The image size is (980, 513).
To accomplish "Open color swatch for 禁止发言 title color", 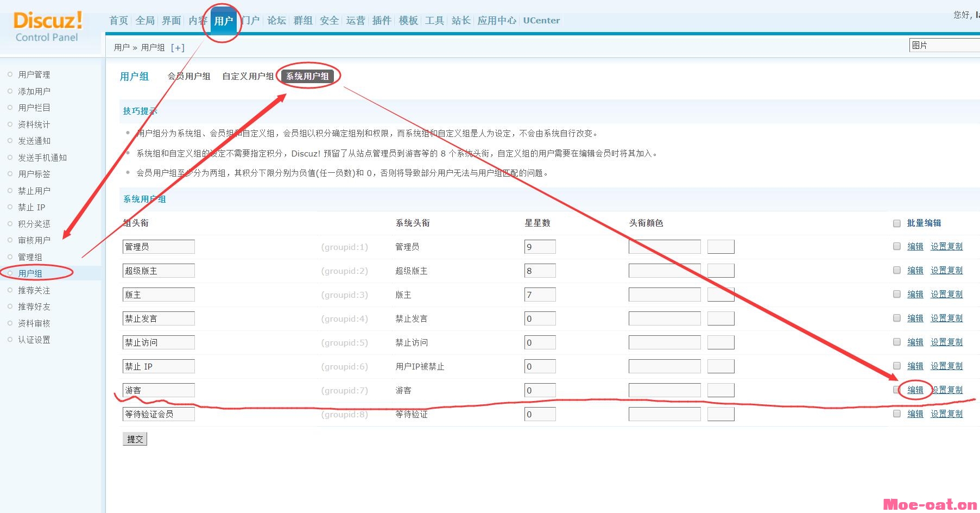I will click(x=721, y=318).
